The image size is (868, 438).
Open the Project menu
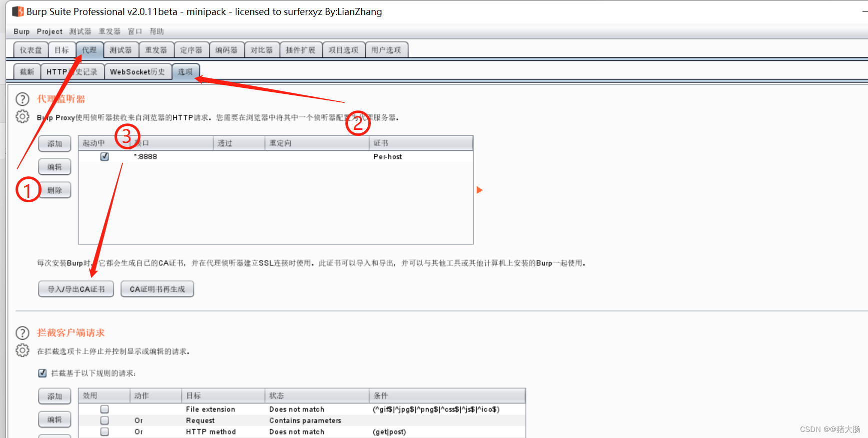point(49,31)
